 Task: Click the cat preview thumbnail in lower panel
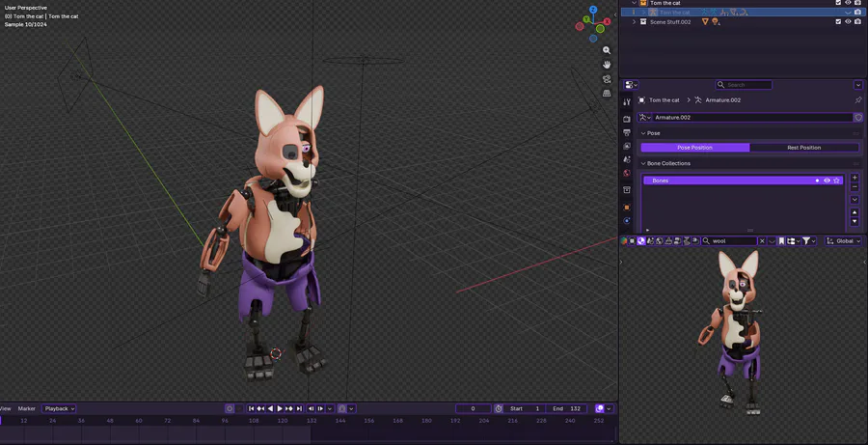pos(734,331)
